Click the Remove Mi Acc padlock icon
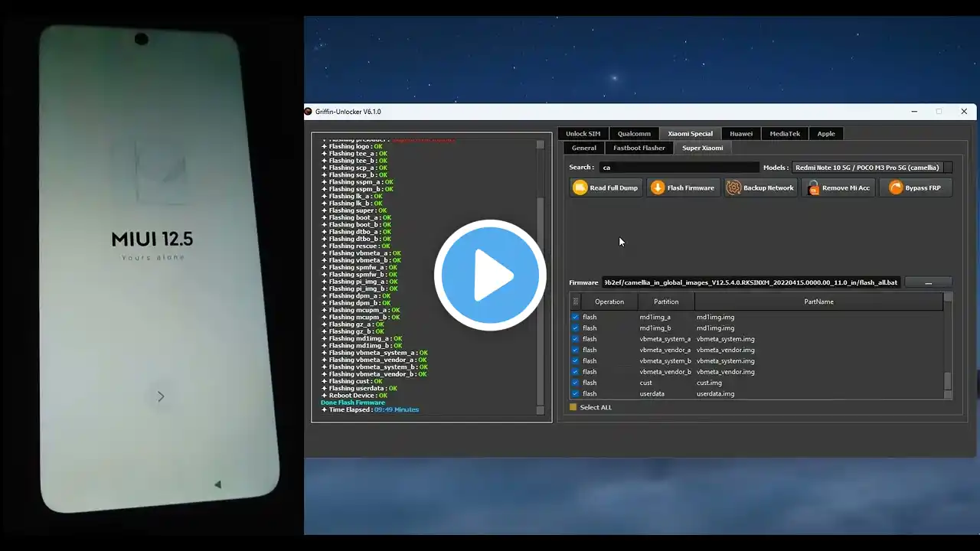The width and height of the screenshot is (980, 551). 813,187
